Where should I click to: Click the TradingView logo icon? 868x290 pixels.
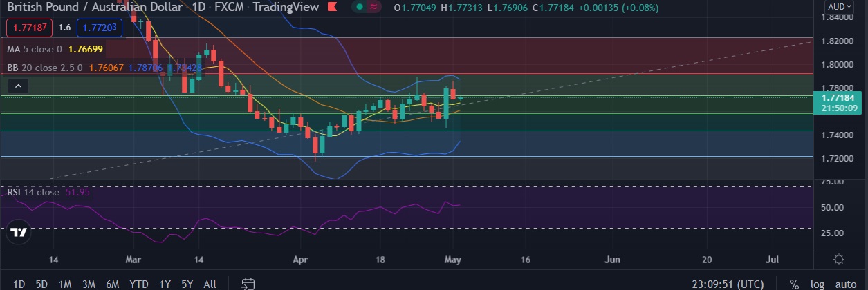click(x=19, y=232)
